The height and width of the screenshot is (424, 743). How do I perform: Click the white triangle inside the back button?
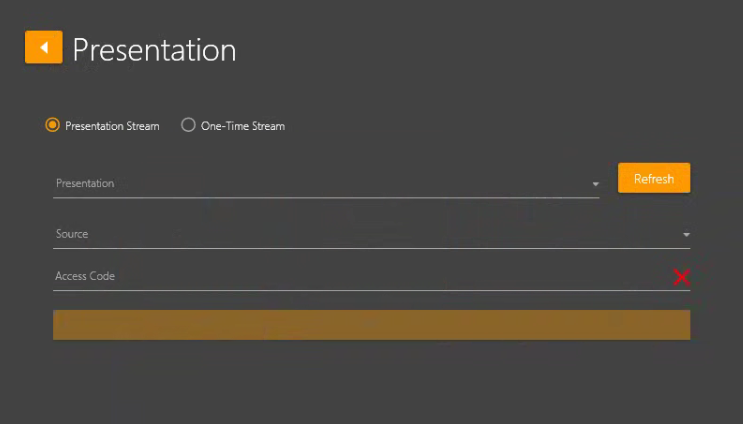[44, 47]
